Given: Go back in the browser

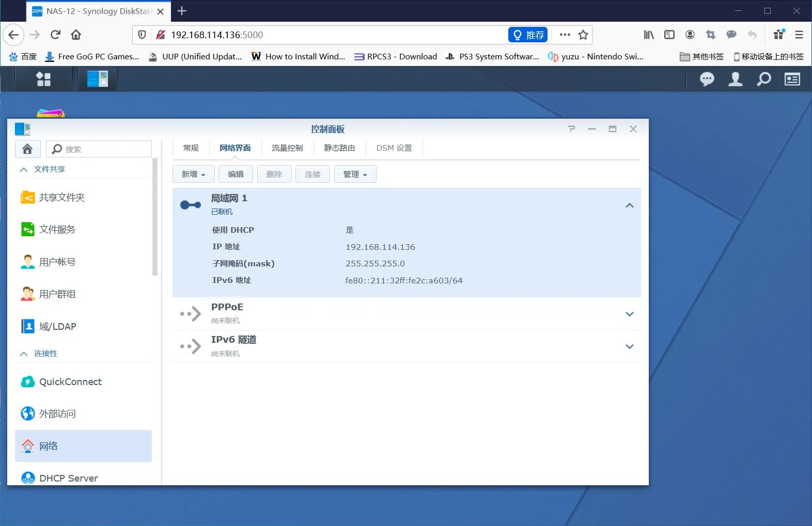Looking at the screenshot, I should coord(13,35).
